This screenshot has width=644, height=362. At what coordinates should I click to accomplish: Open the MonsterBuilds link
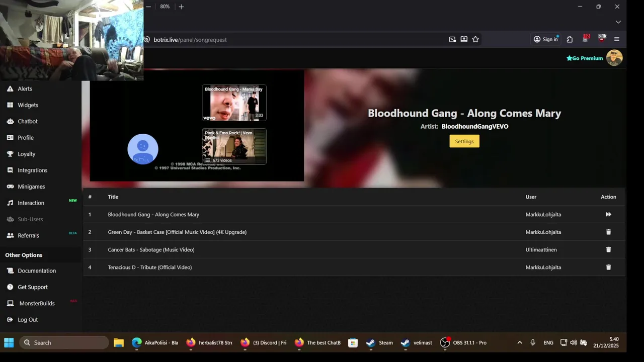[x=37, y=303]
